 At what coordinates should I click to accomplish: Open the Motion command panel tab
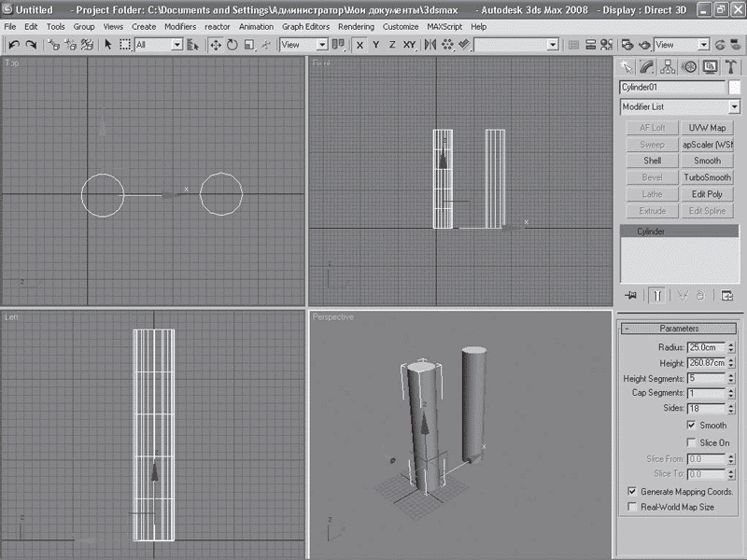tap(689, 66)
